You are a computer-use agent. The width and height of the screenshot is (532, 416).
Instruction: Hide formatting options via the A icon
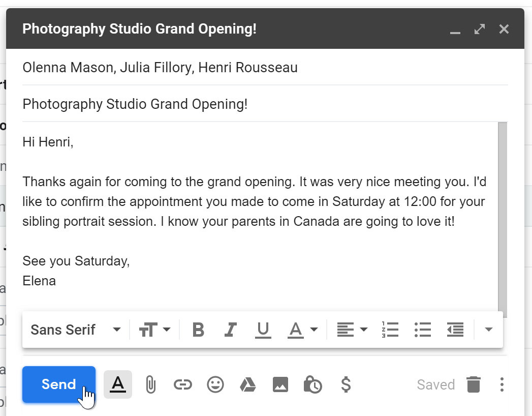point(117,385)
